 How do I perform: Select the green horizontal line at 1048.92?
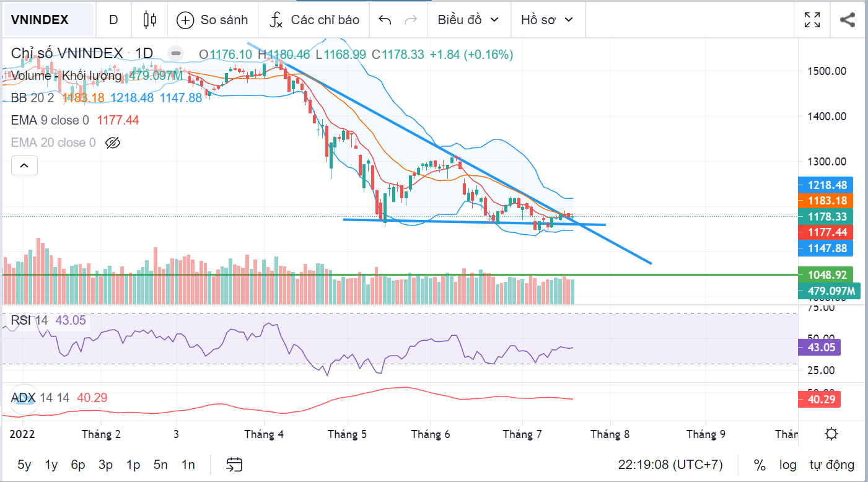click(400, 274)
